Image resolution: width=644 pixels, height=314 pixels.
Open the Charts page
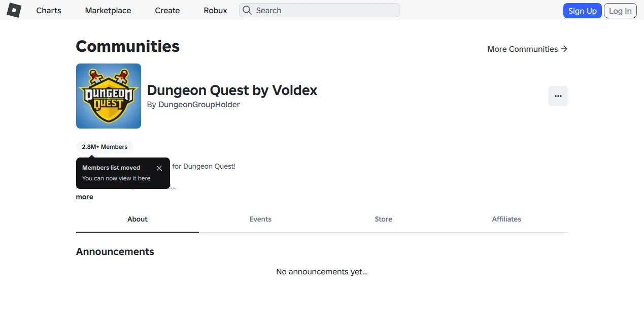pyautogui.click(x=49, y=10)
